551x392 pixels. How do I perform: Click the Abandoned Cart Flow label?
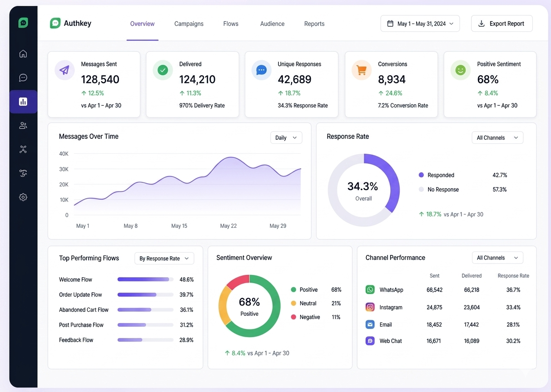84,310
